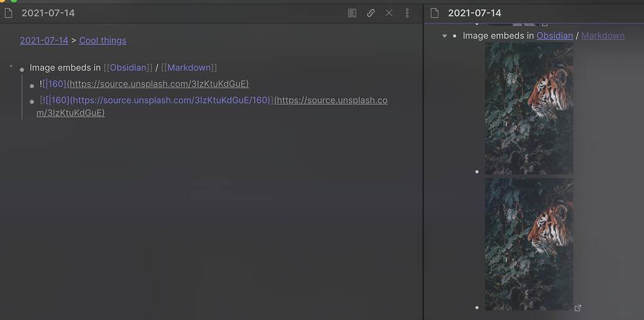Open the Markdown link in preview pane

(x=602, y=36)
